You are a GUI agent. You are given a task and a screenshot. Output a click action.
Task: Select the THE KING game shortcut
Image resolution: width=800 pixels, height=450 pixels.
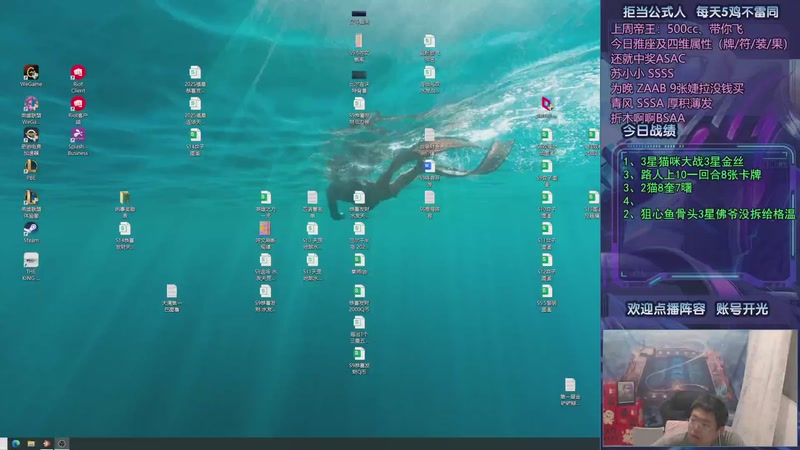coord(31,267)
